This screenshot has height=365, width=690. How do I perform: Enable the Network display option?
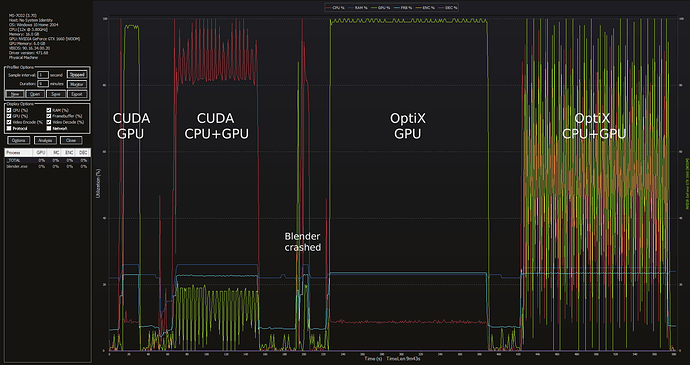(49, 128)
